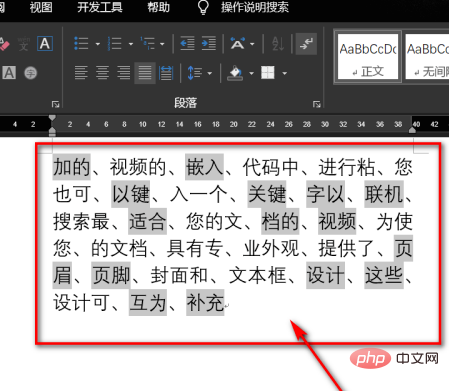
Task: Open the 开发工具 tab
Action: click(100, 7)
